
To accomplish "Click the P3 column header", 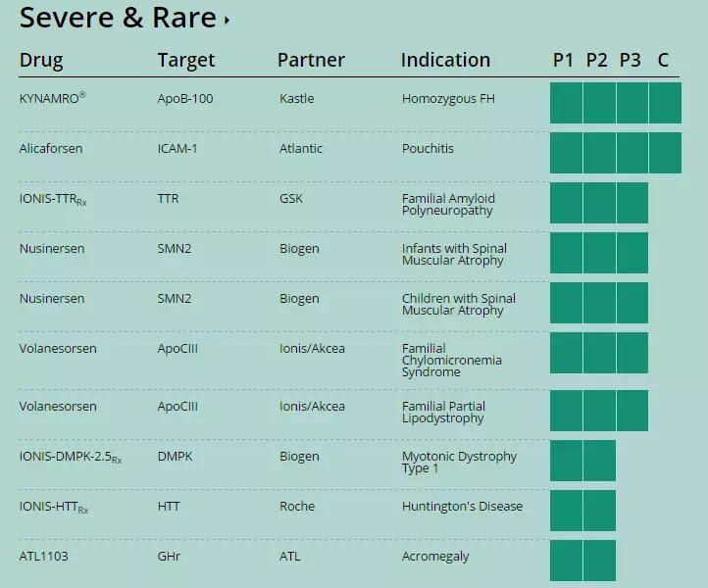I will [x=630, y=60].
